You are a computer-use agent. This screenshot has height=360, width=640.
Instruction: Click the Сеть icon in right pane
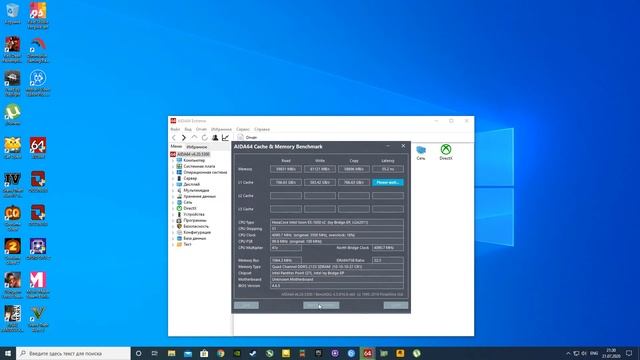(421, 153)
